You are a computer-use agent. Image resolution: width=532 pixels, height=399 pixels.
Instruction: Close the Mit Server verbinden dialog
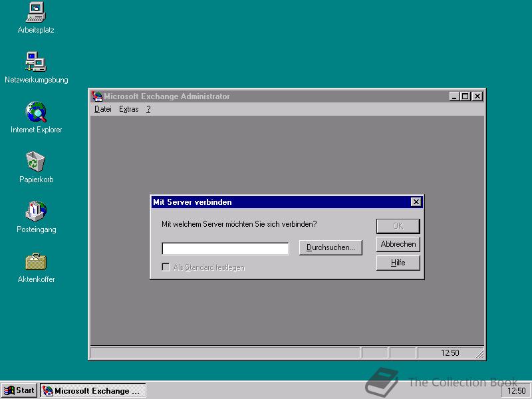(x=416, y=202)
